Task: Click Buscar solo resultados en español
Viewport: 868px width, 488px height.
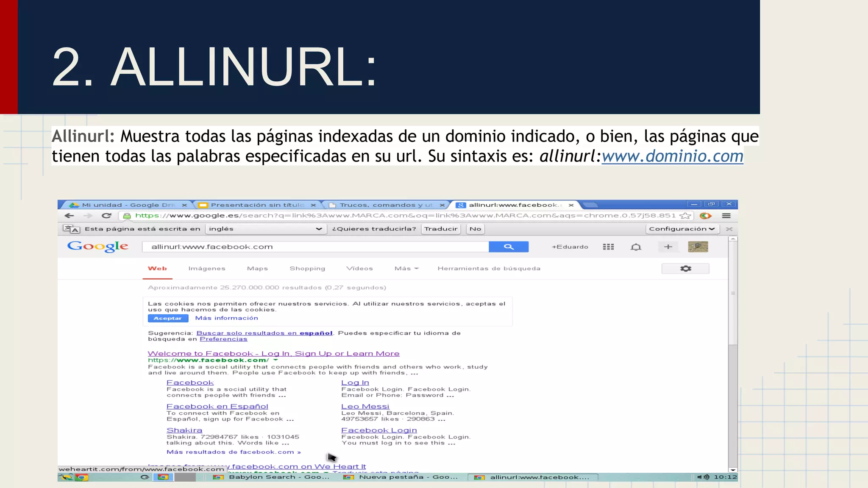Action: pyautogui.click(x=264, y=333)
